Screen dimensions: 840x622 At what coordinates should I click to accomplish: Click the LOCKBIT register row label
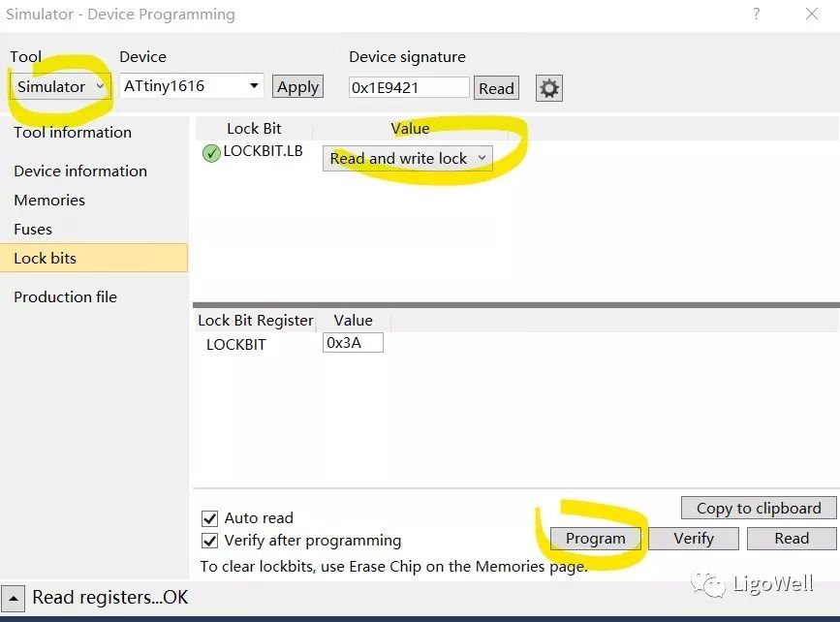(x=236, y=345)
